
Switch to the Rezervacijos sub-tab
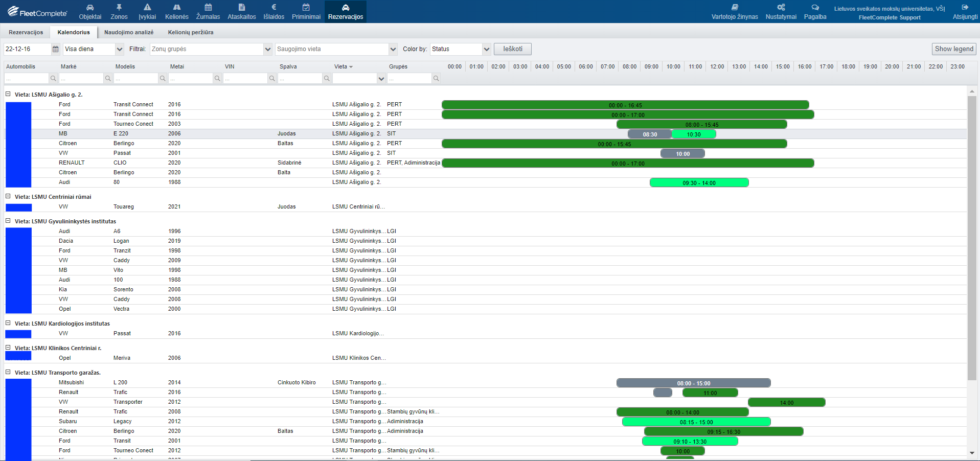point(26,32)
